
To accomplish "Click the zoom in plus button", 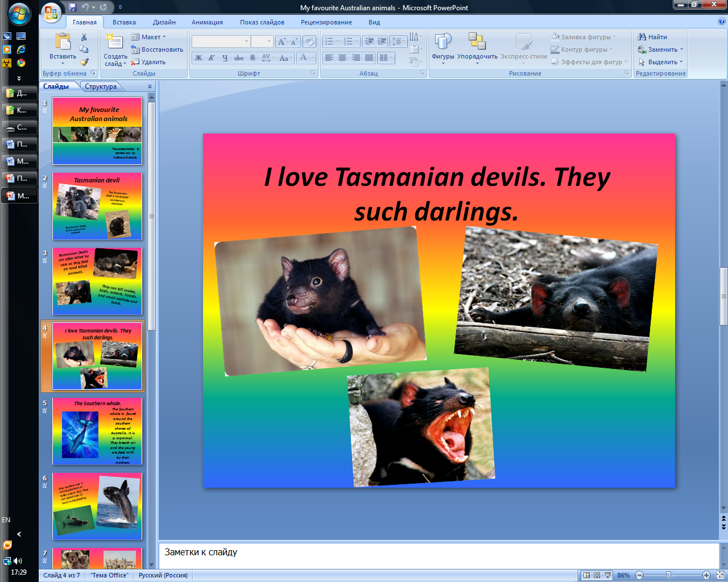I will (x=706, y=575).
